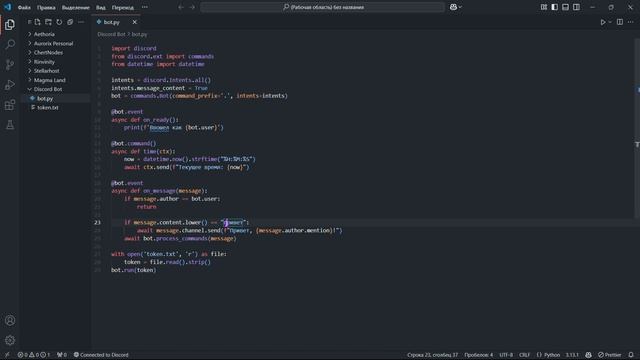This screenshot has width=640, height=360.
Task: Toggle the secondary side bar visibility
Action: (576, 7)
